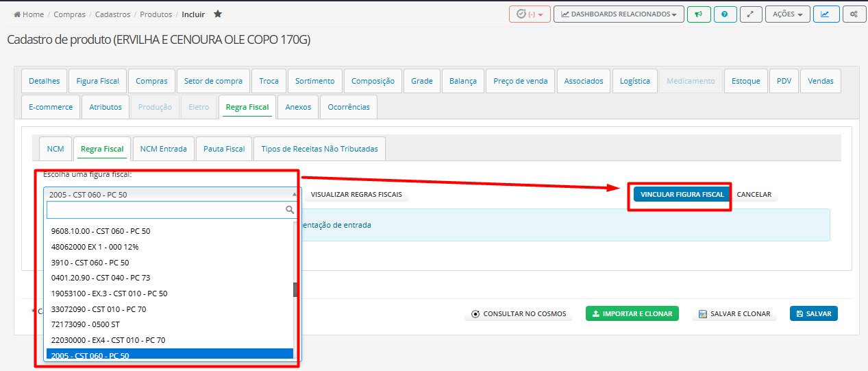
Task: Click the fiscal figure search input field
Action: [x=164, y=210]
